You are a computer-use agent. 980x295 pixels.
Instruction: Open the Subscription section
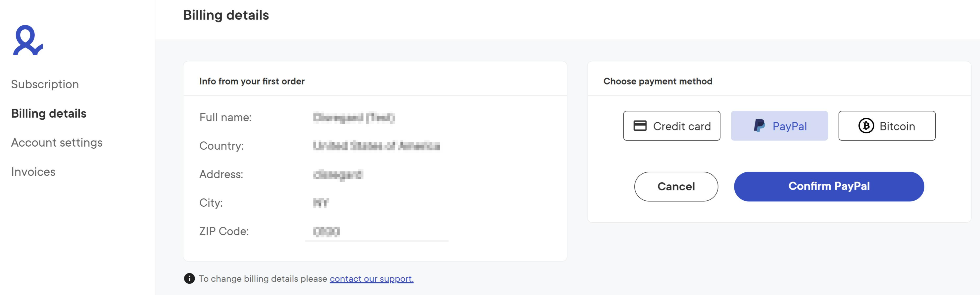coord(45,84)
